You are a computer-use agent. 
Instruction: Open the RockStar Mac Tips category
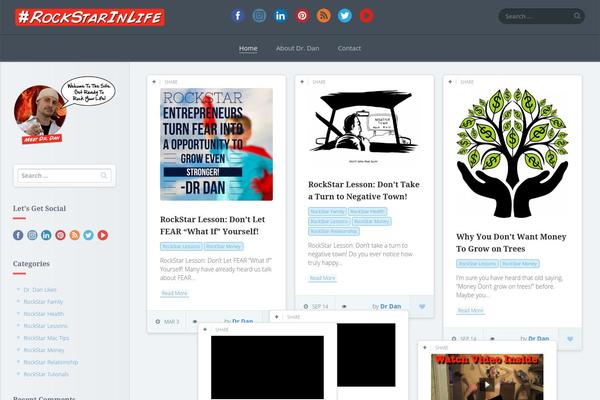(x=46, y=338)
